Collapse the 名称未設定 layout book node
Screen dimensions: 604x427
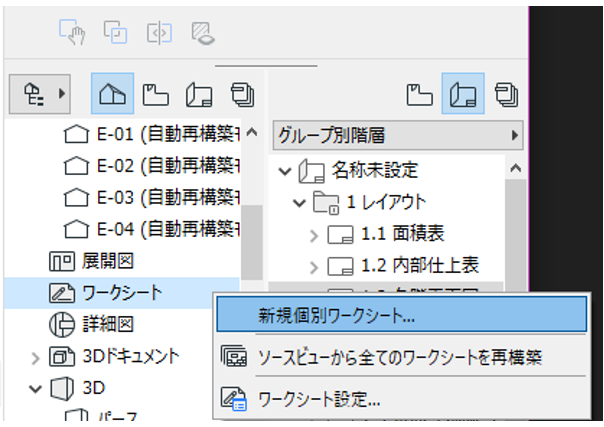(x=285, y=171)
